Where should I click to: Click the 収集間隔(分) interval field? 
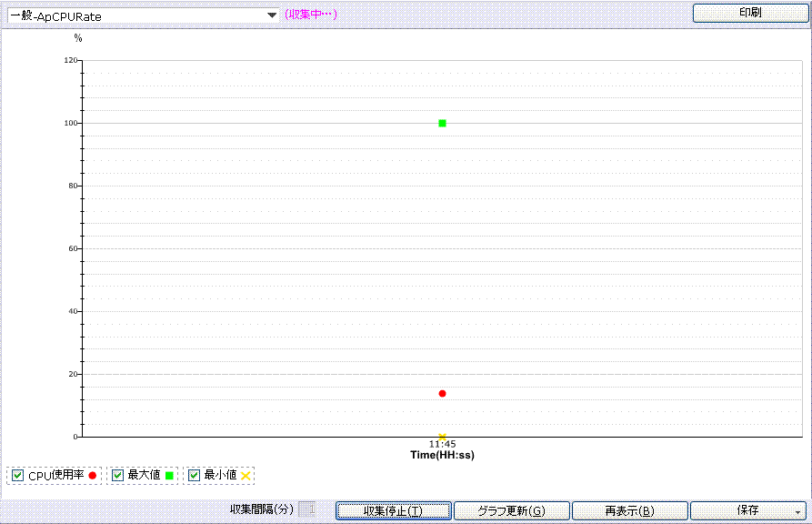(x=307, y=510)
